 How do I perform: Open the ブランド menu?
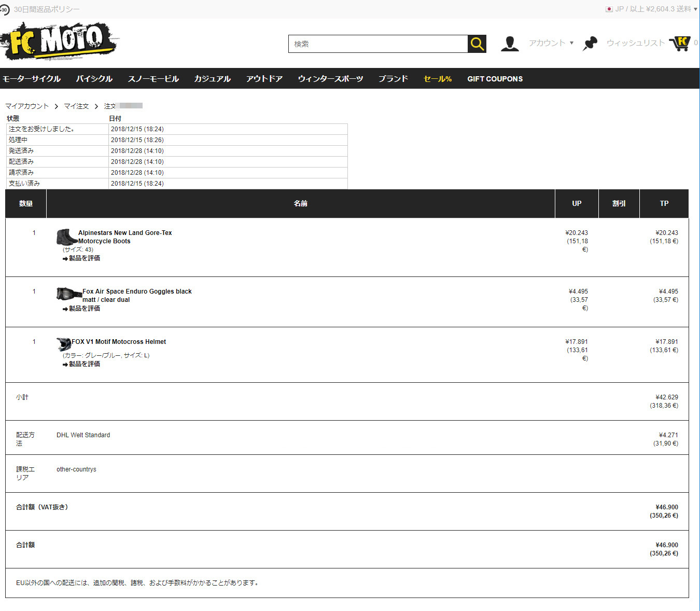(x=393, y=79)
